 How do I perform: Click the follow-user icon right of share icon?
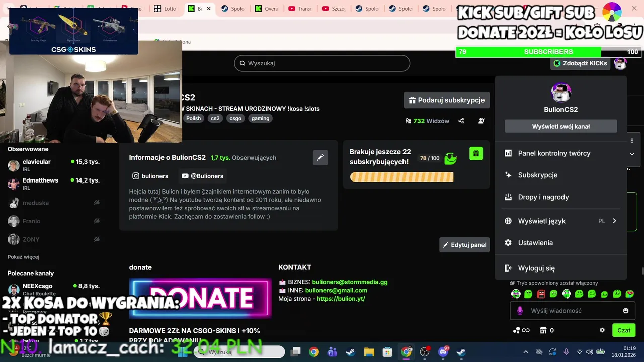[481, 121]
